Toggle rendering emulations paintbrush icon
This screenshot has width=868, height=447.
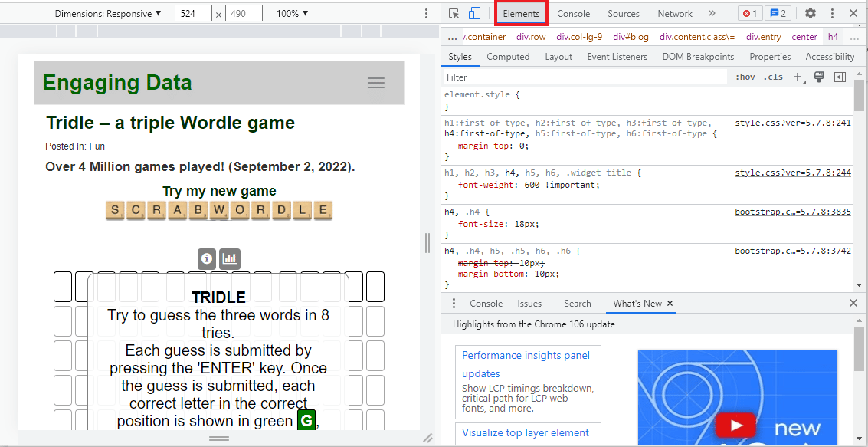point(819,77)
